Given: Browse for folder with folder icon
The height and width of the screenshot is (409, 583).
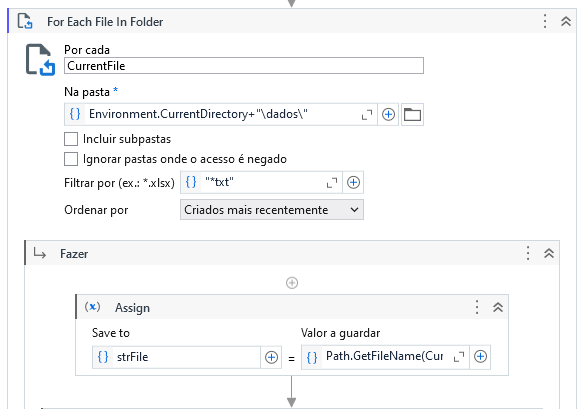Looking at the screenshot, I should tap(412, 115).
